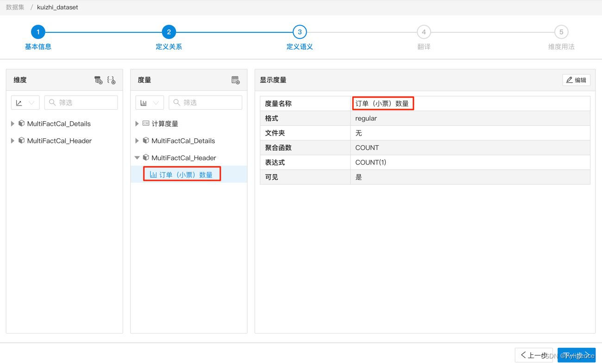Click the 订单（小票）数量 value in 度量名称 row
Viewport: 602px width, 364px height.
(382, 104)
